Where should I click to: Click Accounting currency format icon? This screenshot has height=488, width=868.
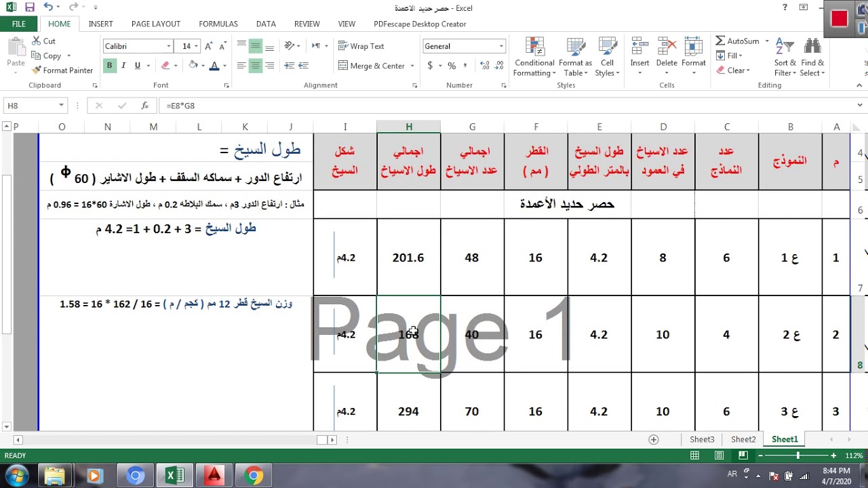coord(430,66)
